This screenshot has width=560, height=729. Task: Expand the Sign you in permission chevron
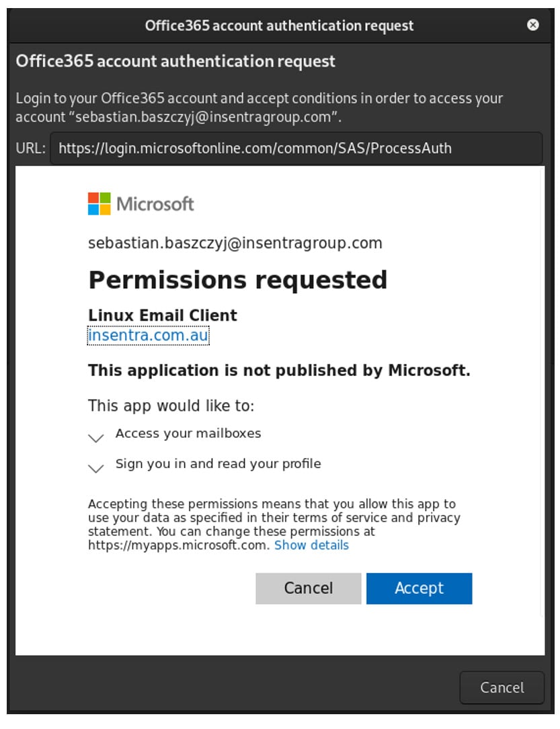(96, 468)
